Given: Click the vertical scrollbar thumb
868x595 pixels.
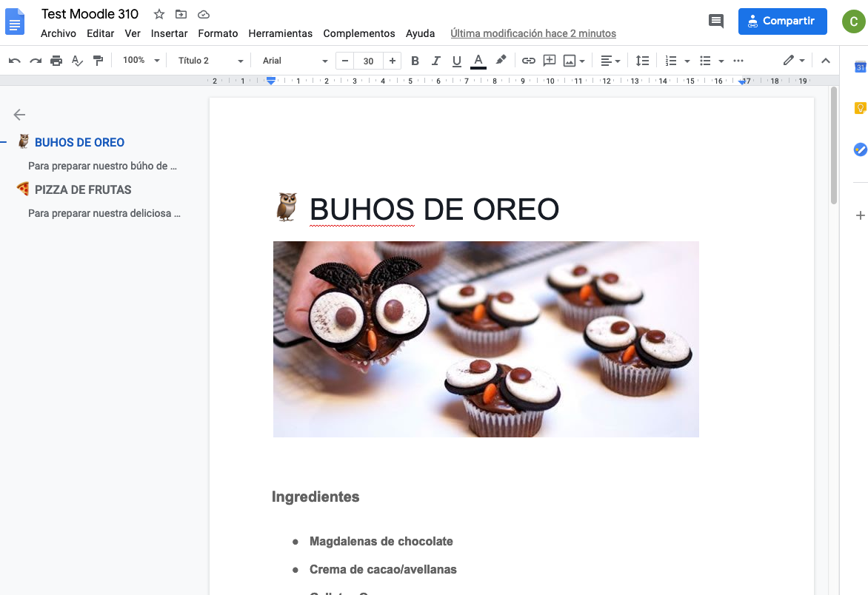Looking at the screenshot, I should [834, 146].
